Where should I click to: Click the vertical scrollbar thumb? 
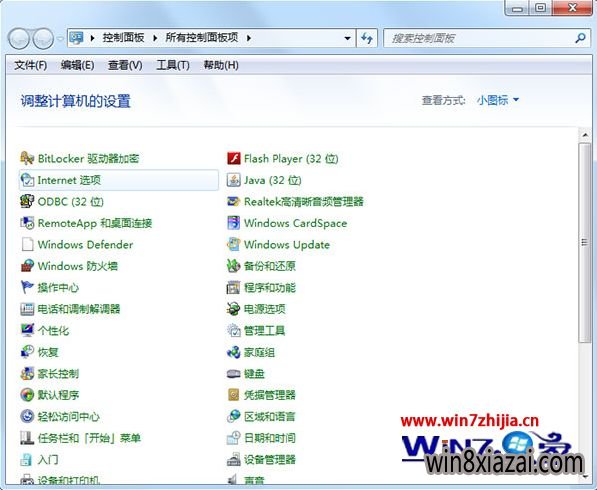[585, 243]
